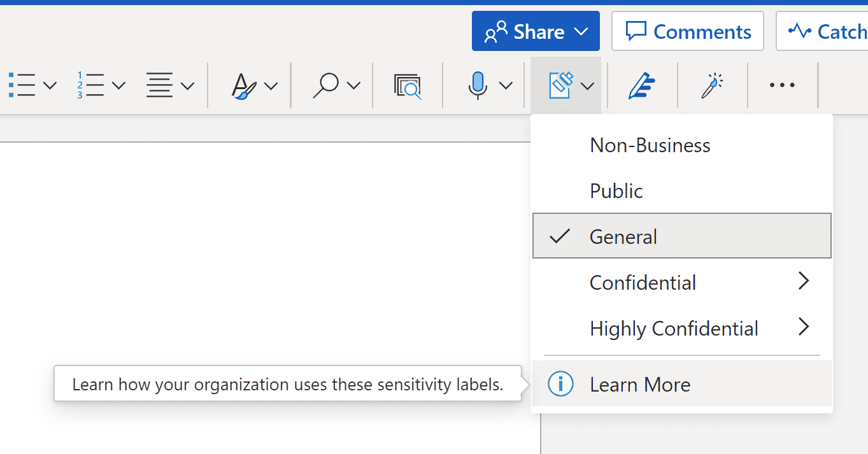Open the Comments panel

[x=687, y=31]
